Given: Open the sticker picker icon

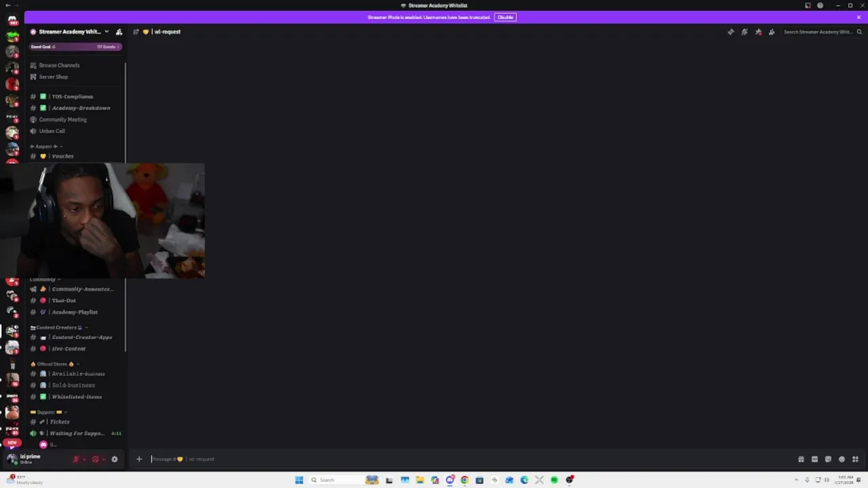Looking at the screenshot, I should 828,460.
